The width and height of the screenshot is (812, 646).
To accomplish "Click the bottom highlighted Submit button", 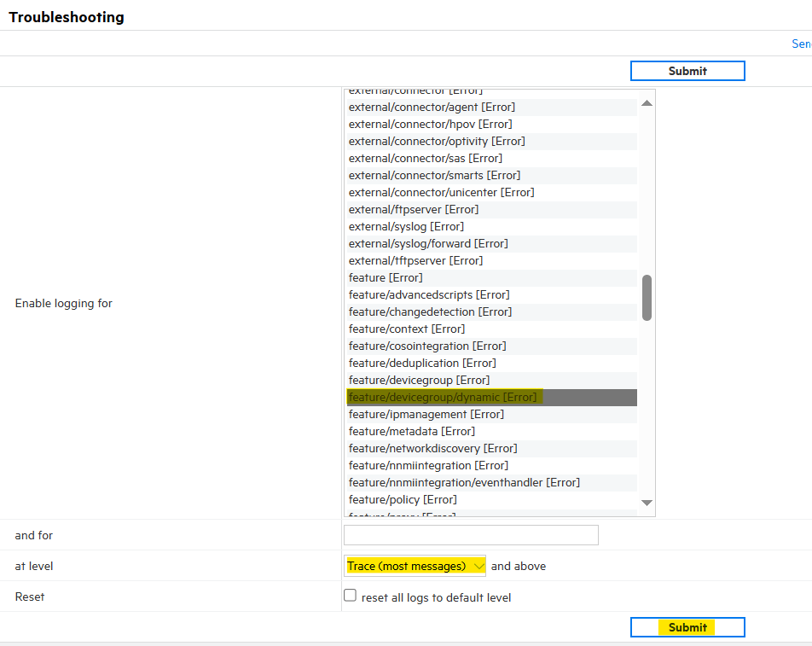I will [687, 627].
